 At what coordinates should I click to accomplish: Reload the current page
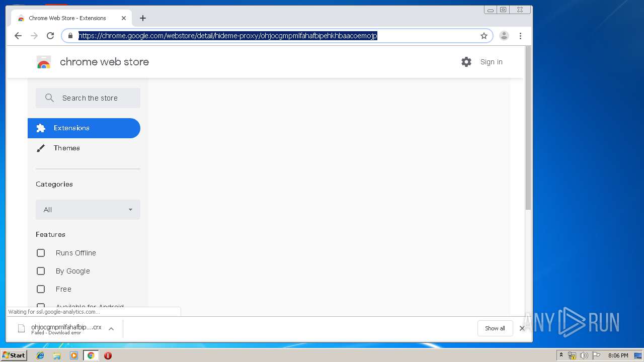pyautogui.click(x=50, y=36)
